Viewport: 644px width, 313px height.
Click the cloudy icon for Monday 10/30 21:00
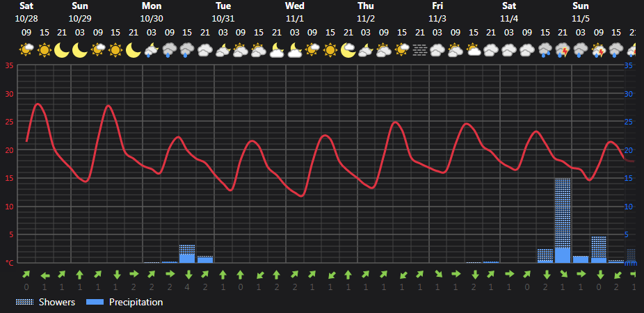(205, 50)
